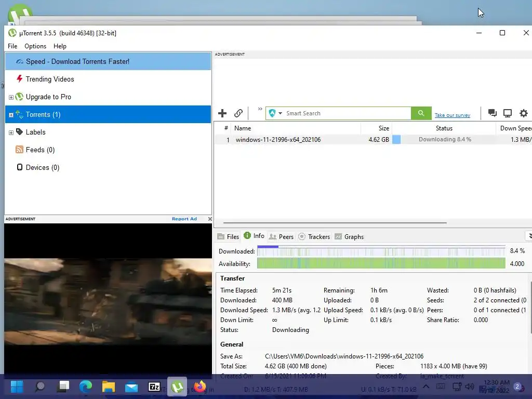
Task: Collapse detail pane with chevron button
Action: tap(528, 236)
